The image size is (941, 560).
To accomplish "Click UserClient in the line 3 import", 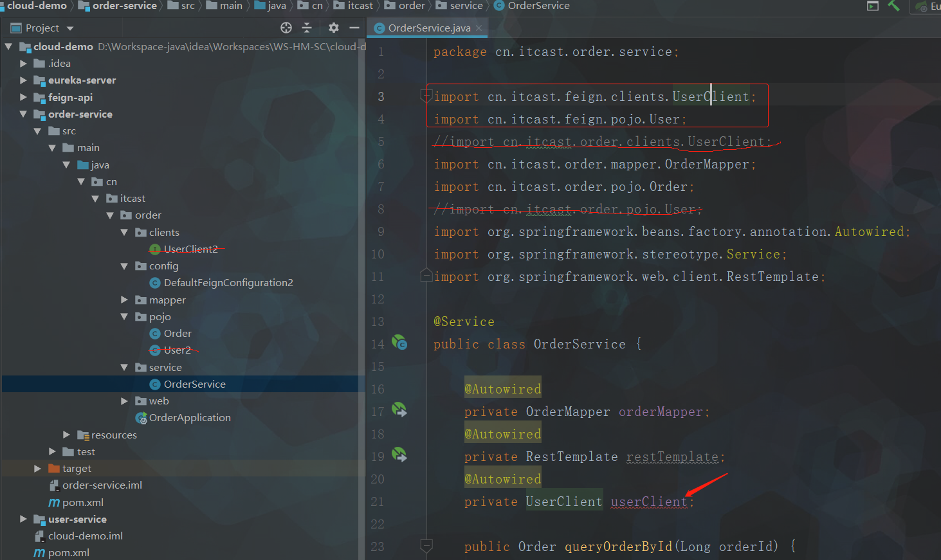I will [711, 97].
